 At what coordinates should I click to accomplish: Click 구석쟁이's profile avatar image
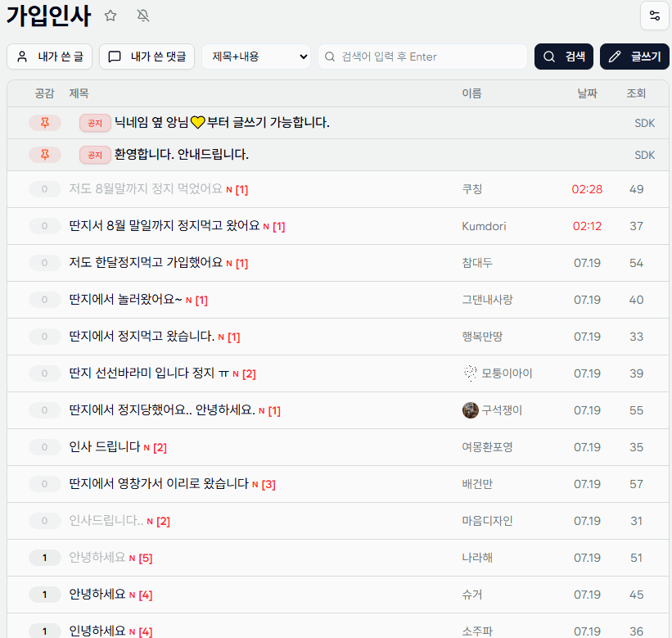(470, 410)
